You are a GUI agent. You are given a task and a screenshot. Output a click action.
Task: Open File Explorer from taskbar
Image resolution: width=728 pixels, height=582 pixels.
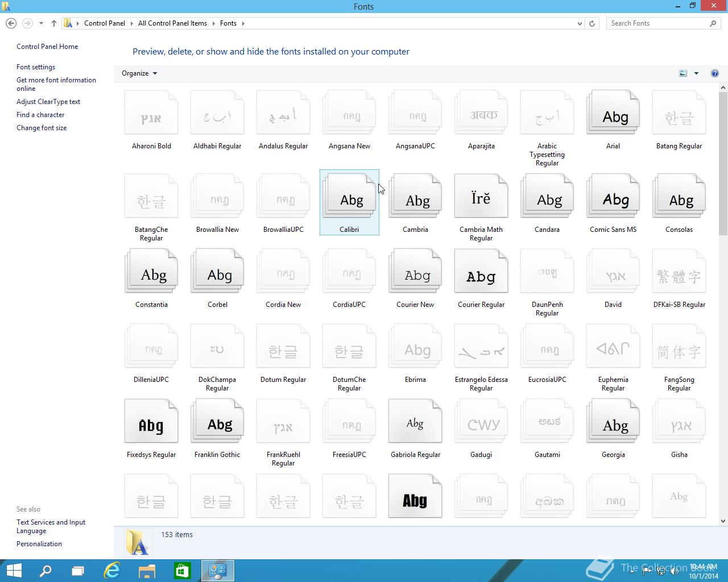tap(147, 571)
